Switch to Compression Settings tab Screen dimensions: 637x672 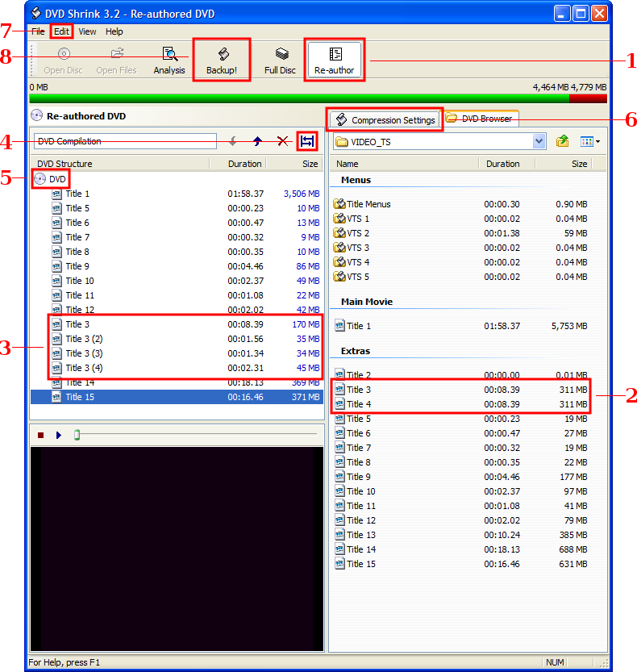385,120
